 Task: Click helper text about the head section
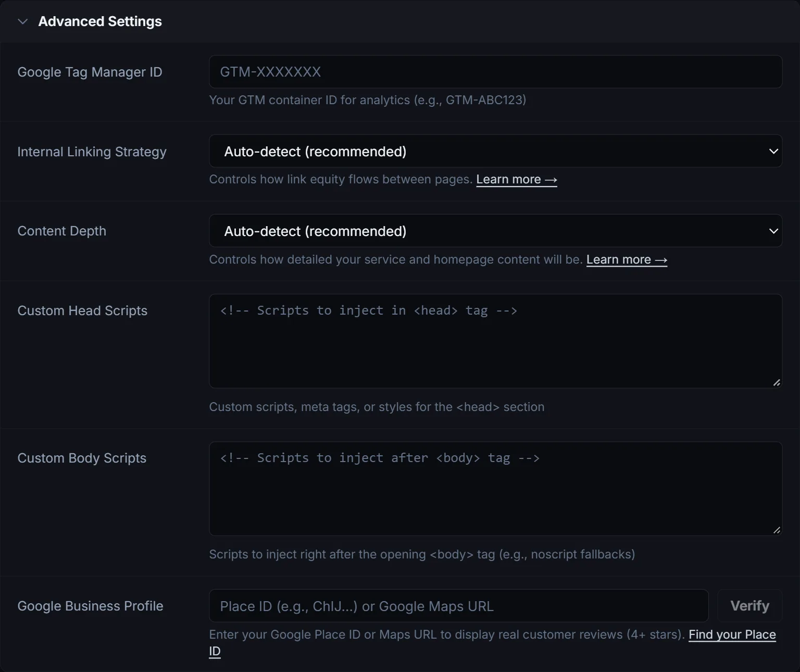pyautogui.click(x=377, y=407)
